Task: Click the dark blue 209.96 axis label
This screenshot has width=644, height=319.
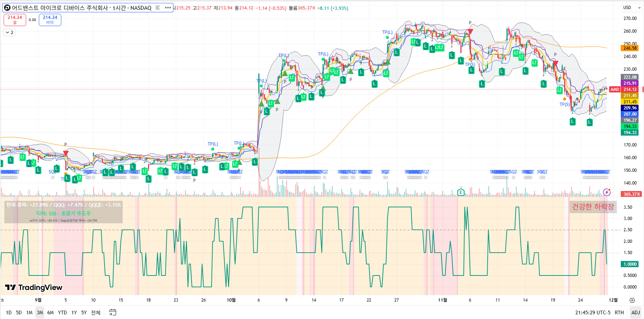Action: 630,108
